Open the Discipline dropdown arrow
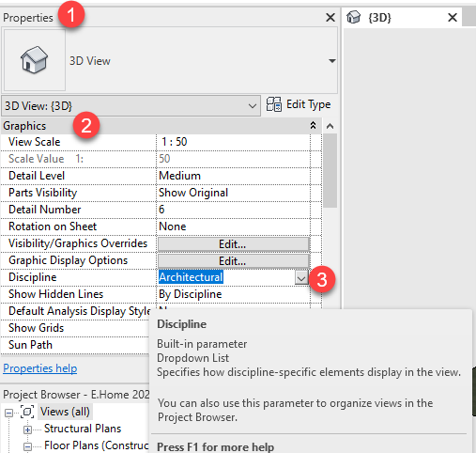Screen dimensions: 476x453 click(x=301, y=278)
